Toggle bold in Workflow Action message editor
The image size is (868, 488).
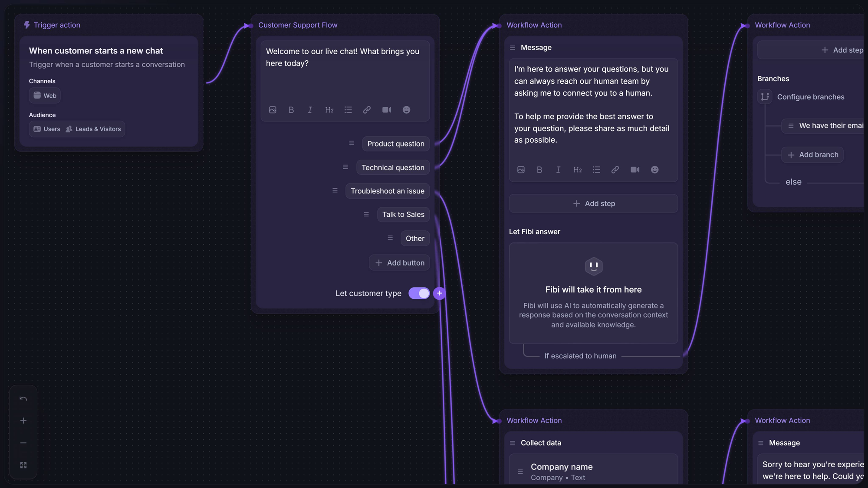pyautogui.click(x=539, y=170)
